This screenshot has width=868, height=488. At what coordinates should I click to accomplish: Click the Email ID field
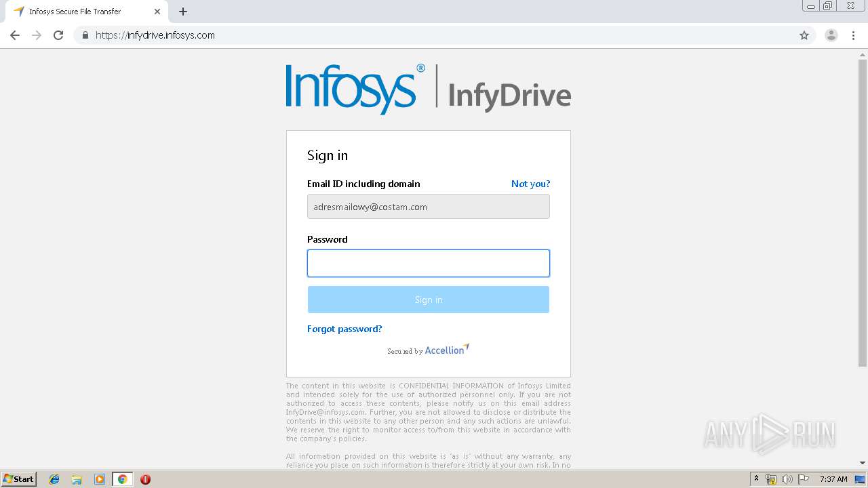pos(429,207)
